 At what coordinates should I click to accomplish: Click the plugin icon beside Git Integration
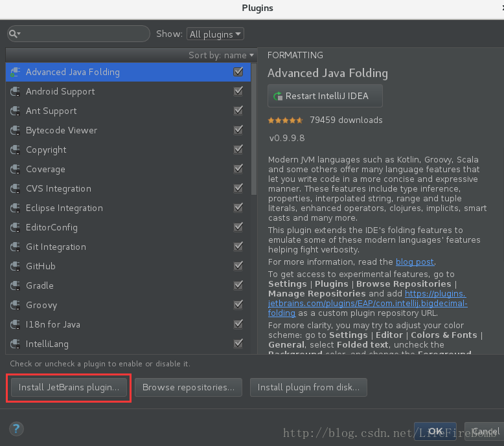(x=15, y=247)
